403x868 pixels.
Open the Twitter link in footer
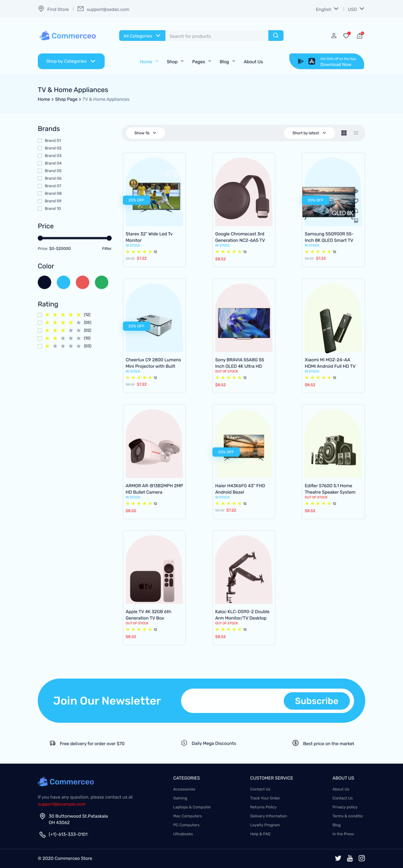pos(338,858)
